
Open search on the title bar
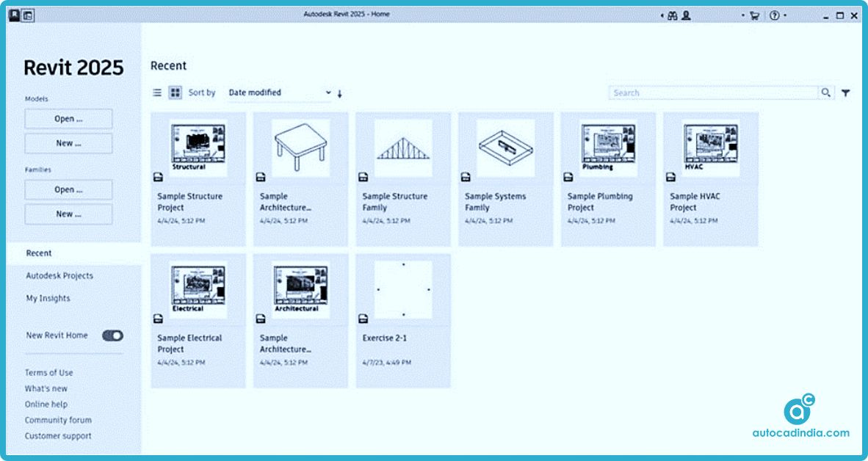click(x=673, y=15)
